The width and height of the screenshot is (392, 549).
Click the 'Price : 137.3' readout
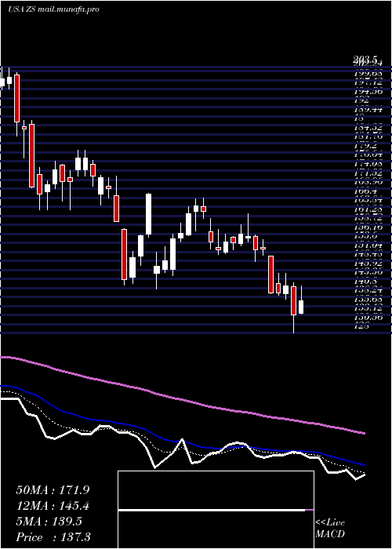pos(53,537)
